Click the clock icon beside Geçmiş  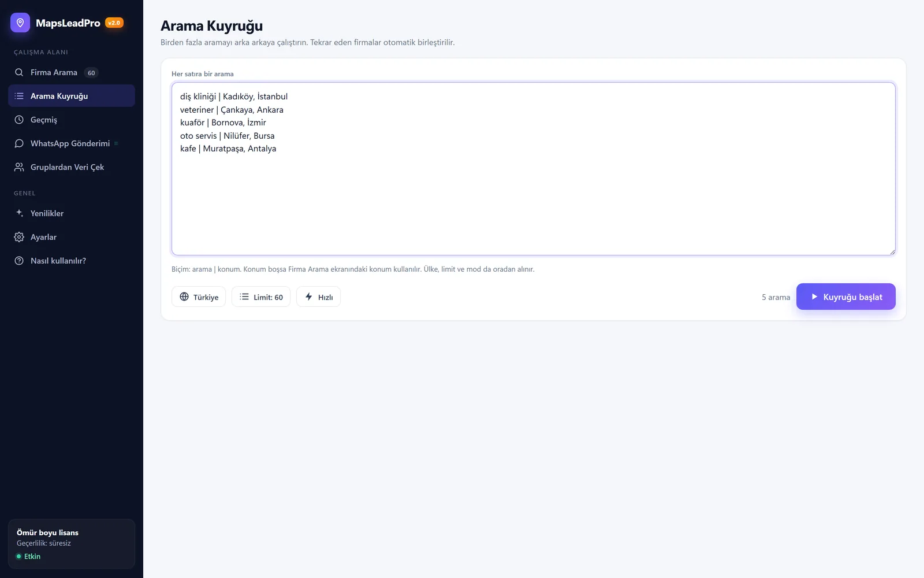(x=19, y=120)
